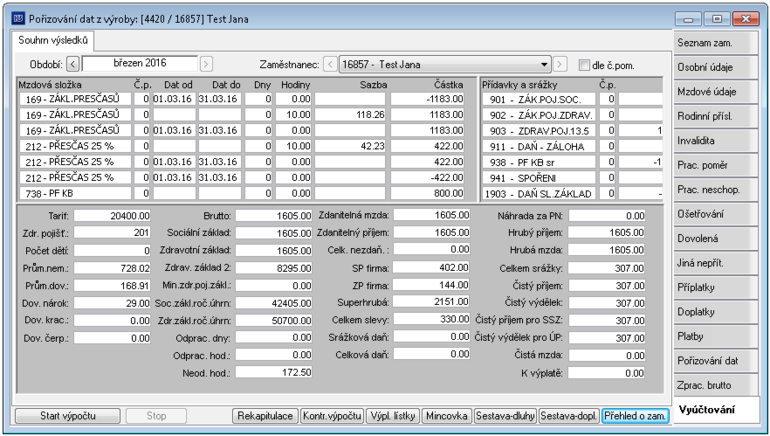
Task: Click the Neod. hod. field 172.50
Action: 274,372
